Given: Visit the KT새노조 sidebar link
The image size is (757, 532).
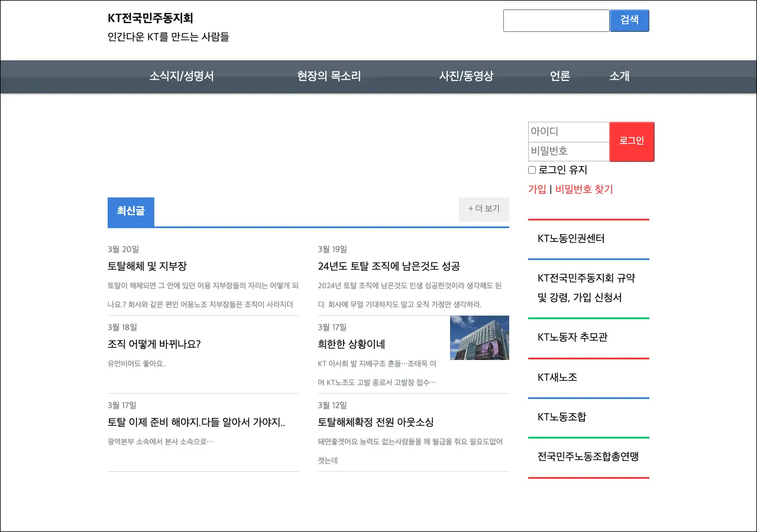Looking at the screenshot, I should tap(557, 377).
